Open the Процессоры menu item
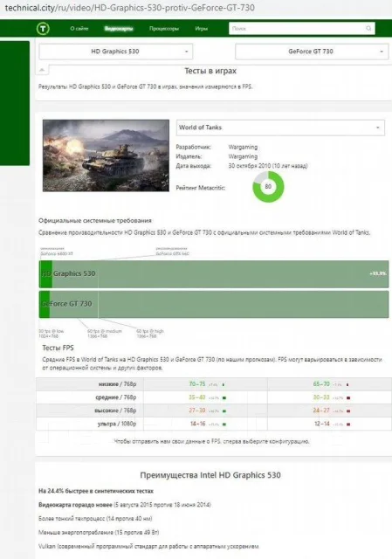Image resolution: width=392 pixels, height=559 pixels. [x=164, y=29]
